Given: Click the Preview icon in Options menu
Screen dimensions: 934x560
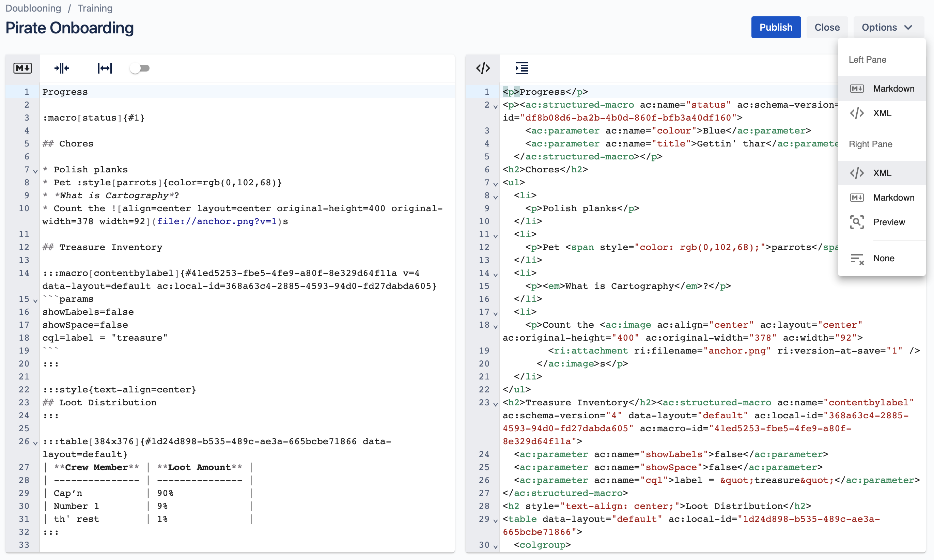Looking at the screenshot, I should [x=857, y=222].
